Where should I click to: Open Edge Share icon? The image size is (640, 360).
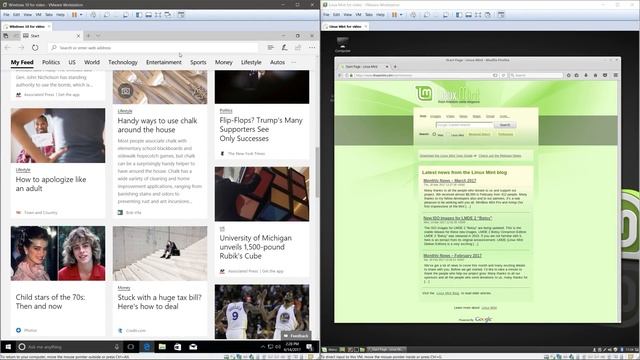tap(298, 48)
